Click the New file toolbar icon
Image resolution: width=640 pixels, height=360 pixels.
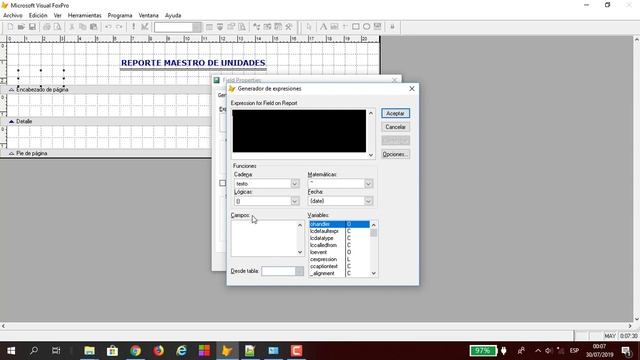(x=10, y=27)
